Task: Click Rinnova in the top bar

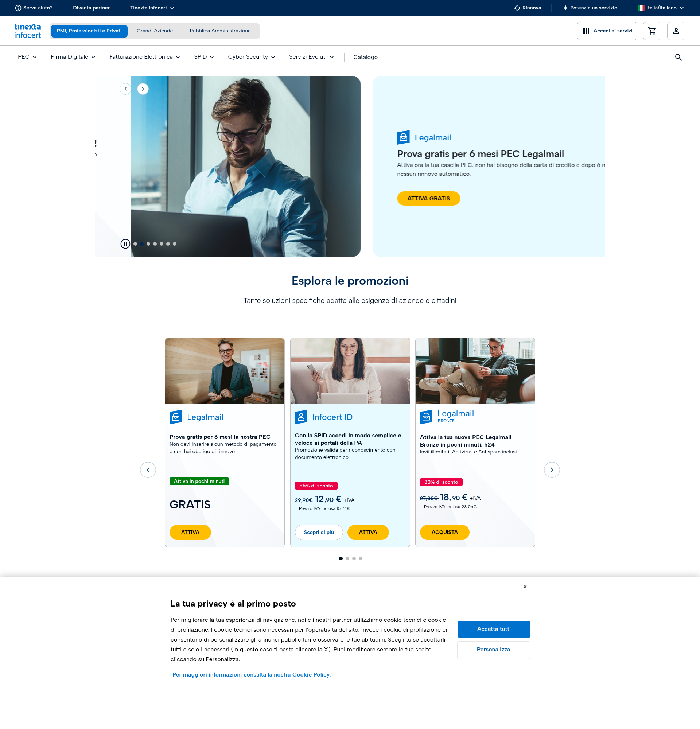Action: tap(528, 8)
